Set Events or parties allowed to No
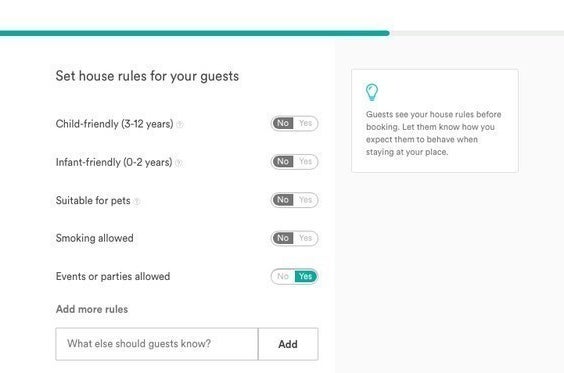Image resolution: width=564 pixels, height=373 pixels. click(283, 276)
